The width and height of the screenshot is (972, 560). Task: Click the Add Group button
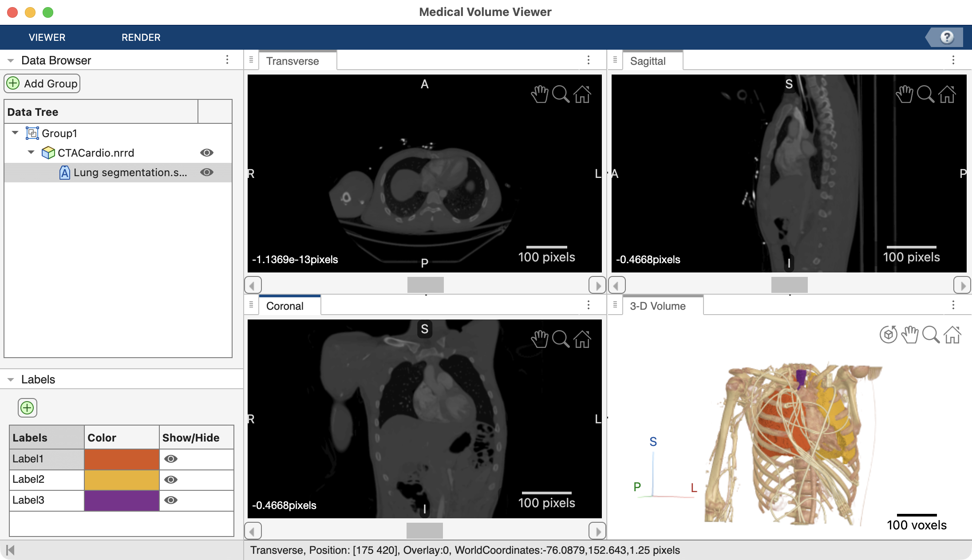(x=42, y=83)
